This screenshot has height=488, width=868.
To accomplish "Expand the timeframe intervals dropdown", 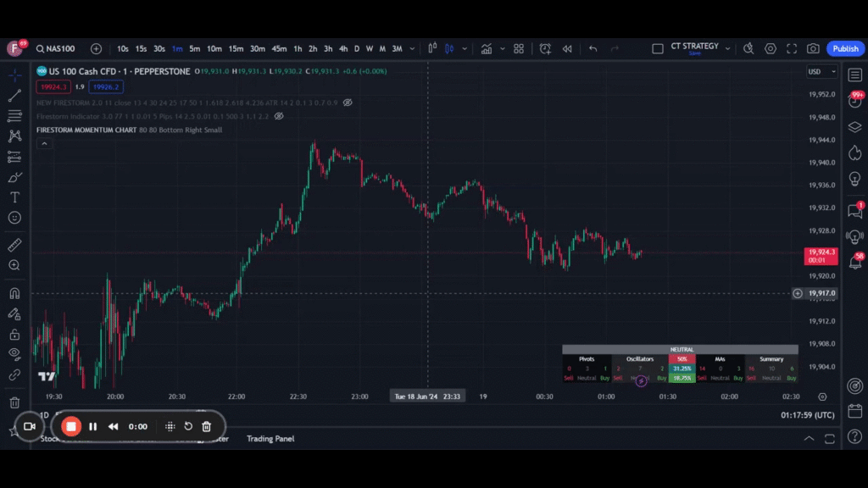I will (412, 48).
